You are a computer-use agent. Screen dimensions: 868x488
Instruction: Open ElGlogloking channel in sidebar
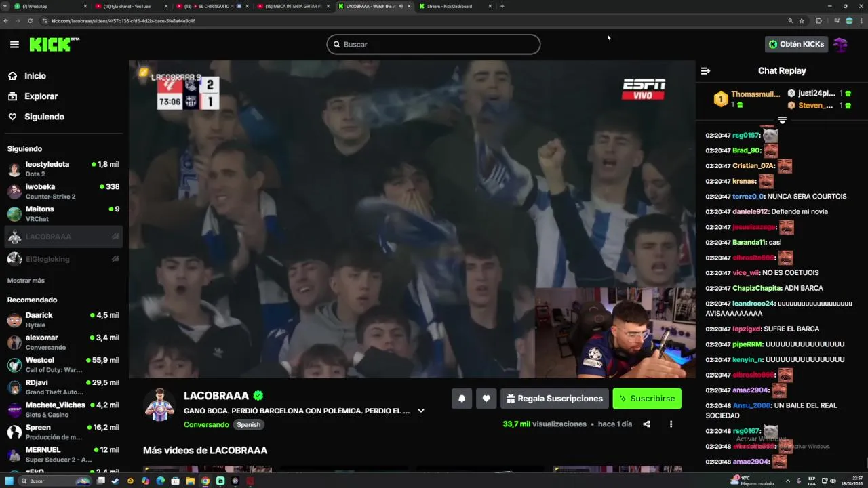pos(62,259)
